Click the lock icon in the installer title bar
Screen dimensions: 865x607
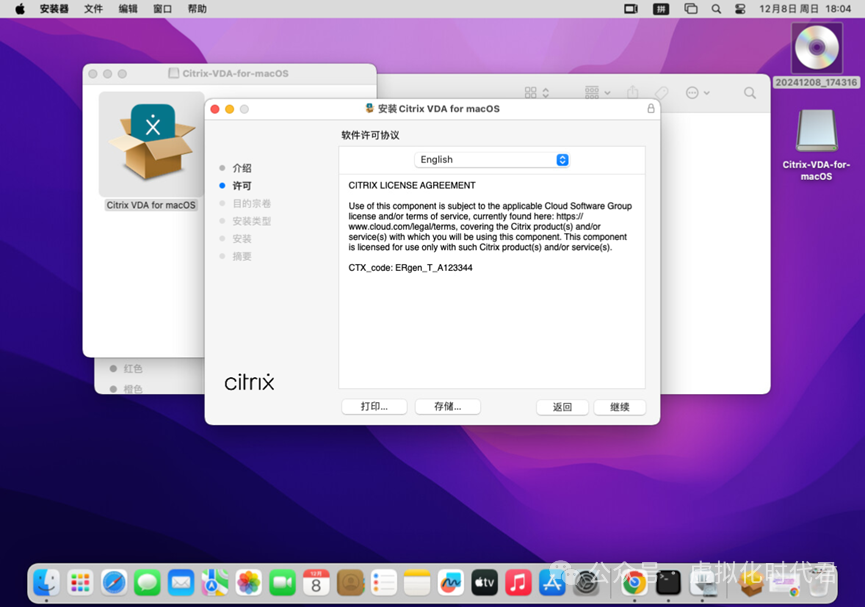pyautogui.click(x=651, y=109)
